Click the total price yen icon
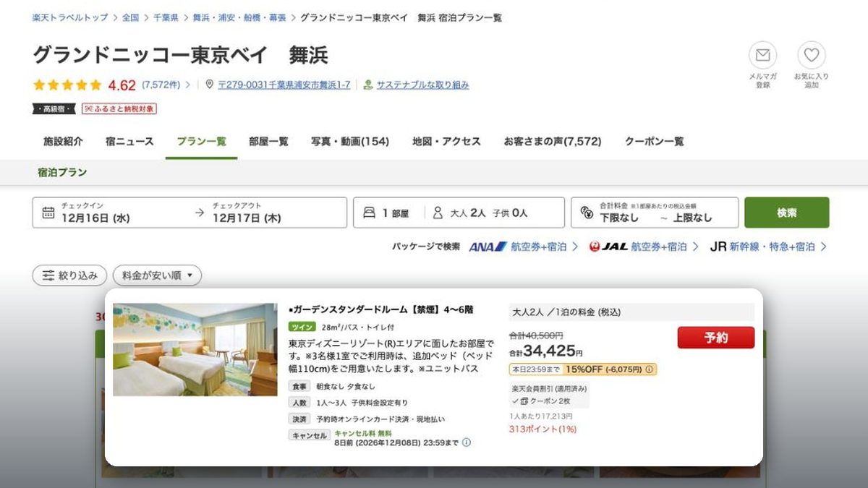868x488 pixels. pos(587,213)
